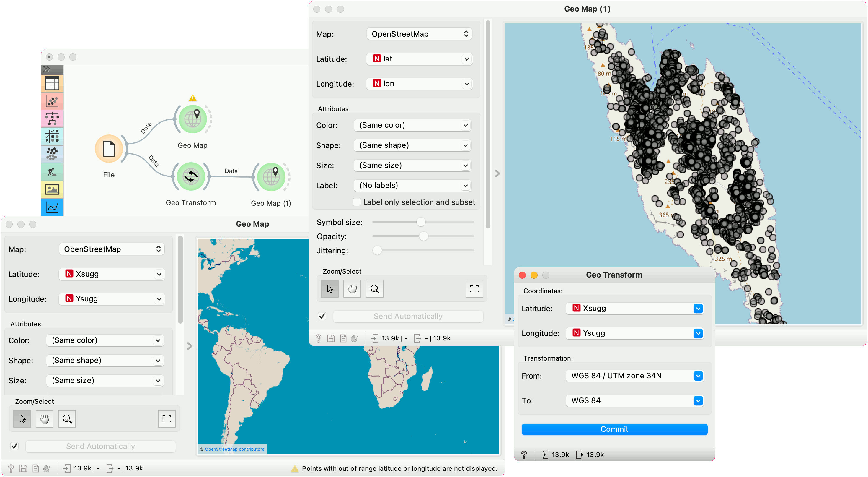Click the Geo Transform window title bar
Image resolution: width=868 pixels, height=477 pixels.
click(x=614, y=275)
